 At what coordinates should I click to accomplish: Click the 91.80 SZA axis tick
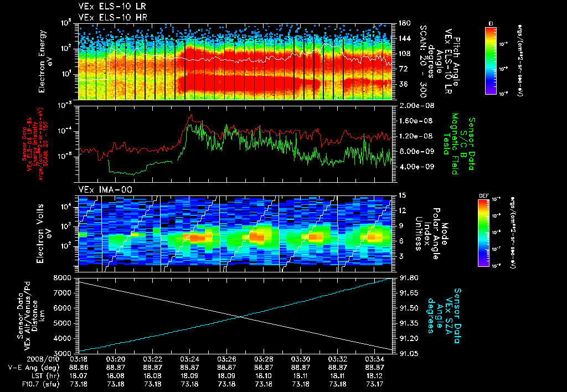click(409, 278)
